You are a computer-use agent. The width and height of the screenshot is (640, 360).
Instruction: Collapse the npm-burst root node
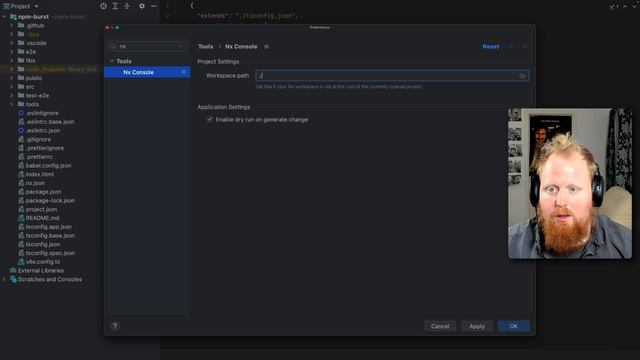[4, 17]
